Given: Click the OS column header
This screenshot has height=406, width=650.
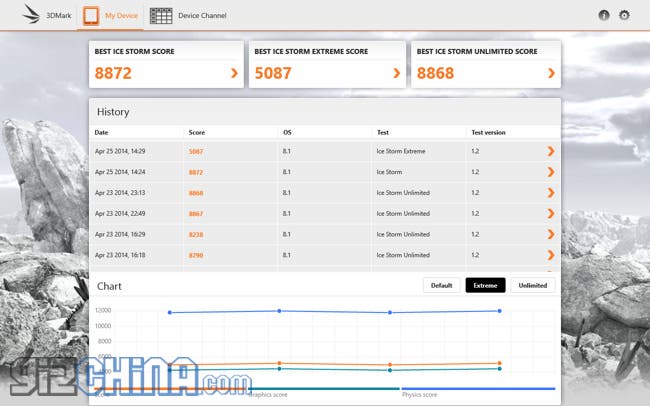Looking at the screenshot, I should tap(287, 132).
